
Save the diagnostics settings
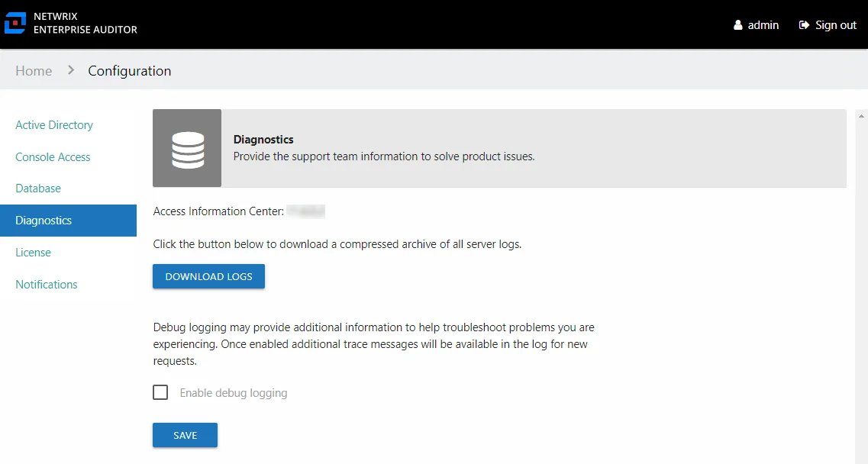[x=185, y=435]
